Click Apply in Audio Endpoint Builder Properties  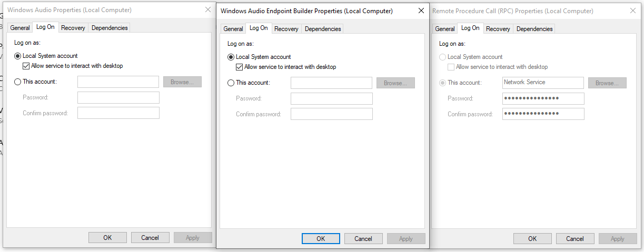(x=406, y=239)
